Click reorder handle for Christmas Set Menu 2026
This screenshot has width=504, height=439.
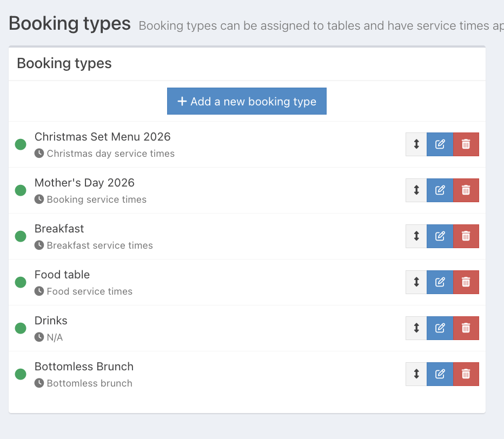416,144
